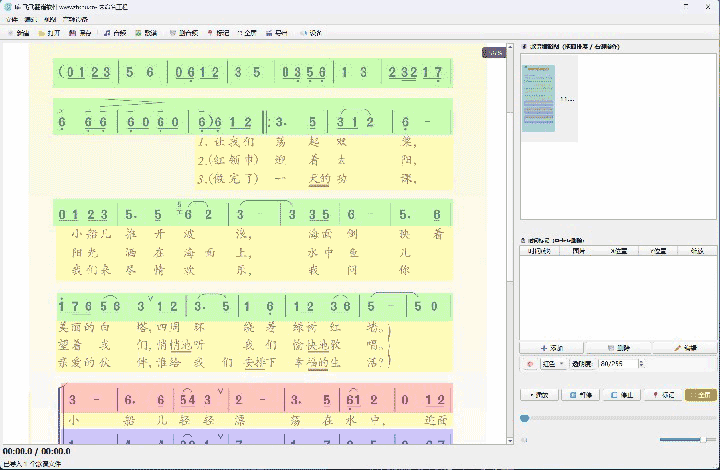This screenshot has height=470, width=720.
Task: Click the gray shield toolbar button
Action: (184, 33)
